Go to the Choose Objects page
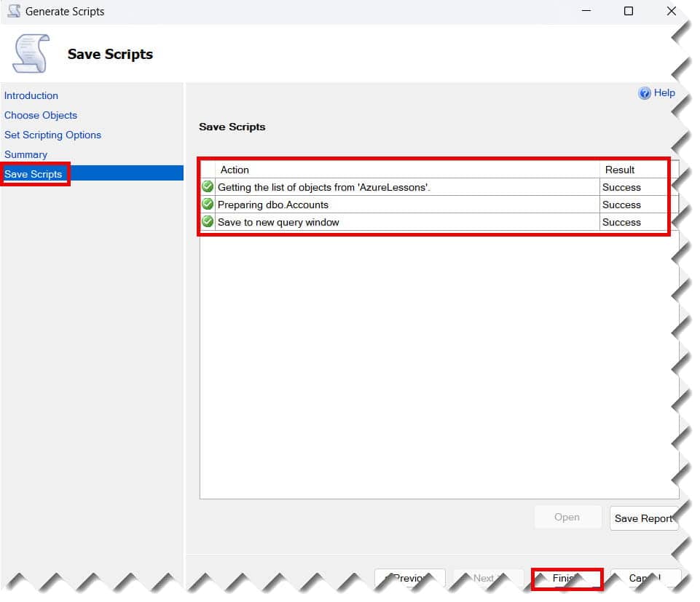Screen dimensions: 700x602 click(x=41, y=116)
